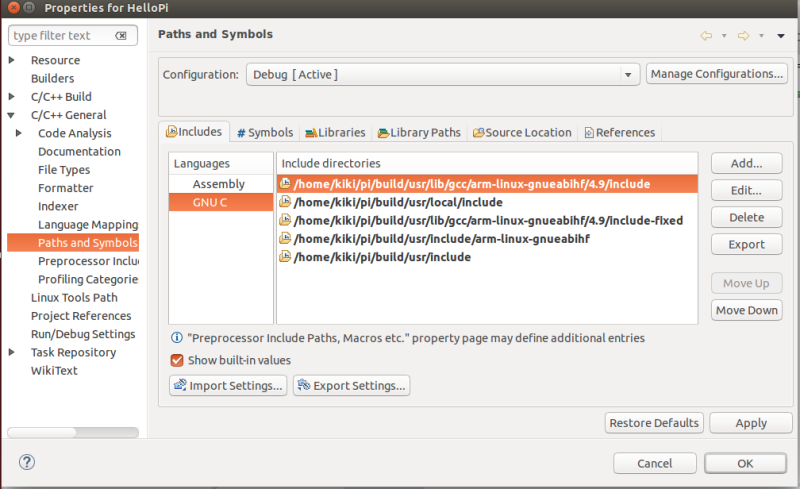Select GNU C in Languages list

point(221,202)
